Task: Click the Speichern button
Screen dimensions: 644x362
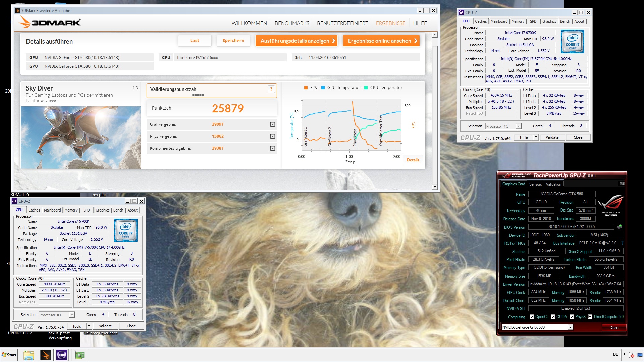Action: [x=233, y=41]
